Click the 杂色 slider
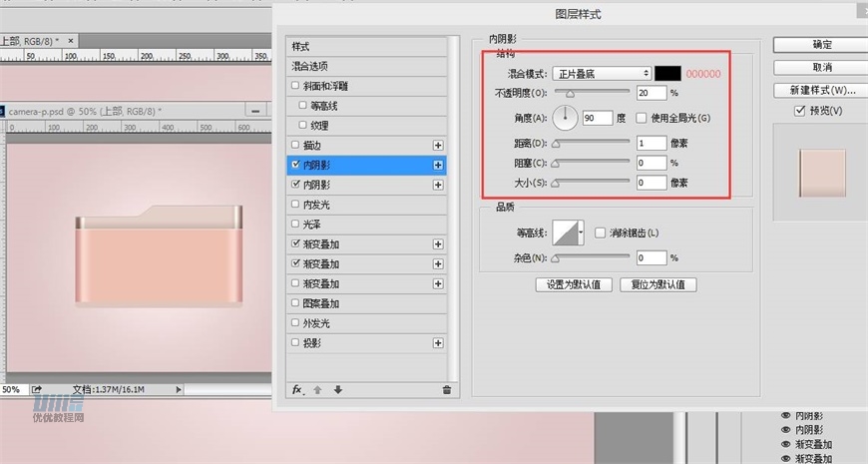This screenshot has height=464, width=868. click(x=592, y=257)
